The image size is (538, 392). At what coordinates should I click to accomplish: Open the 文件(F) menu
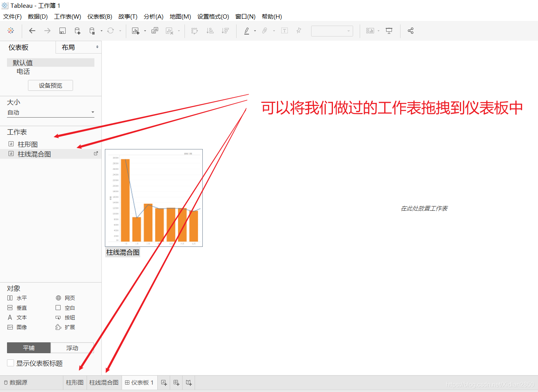coord(12,17)
